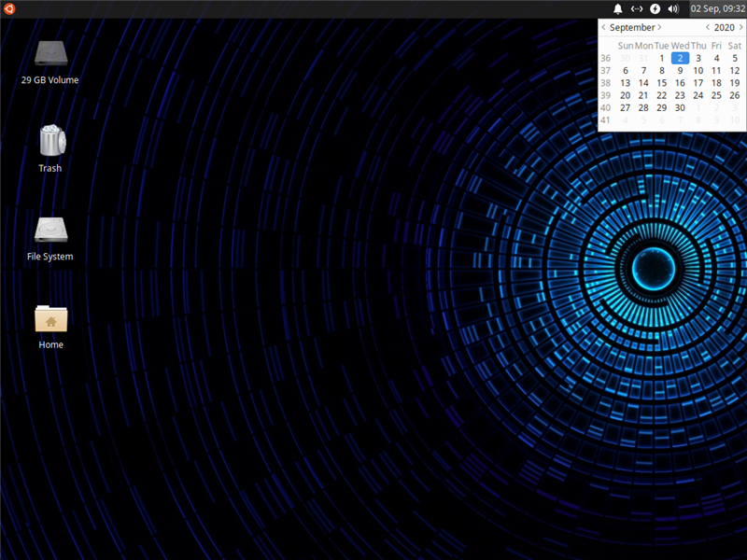747x560 pixels.
Task: Select September 12 in the calendar
Action: tap(735, 71)
